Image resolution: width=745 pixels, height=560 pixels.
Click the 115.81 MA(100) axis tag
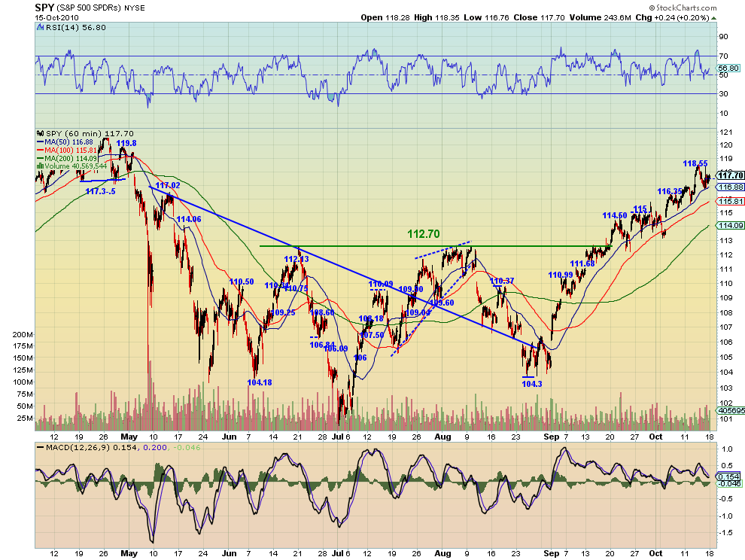tap(731, 201)
